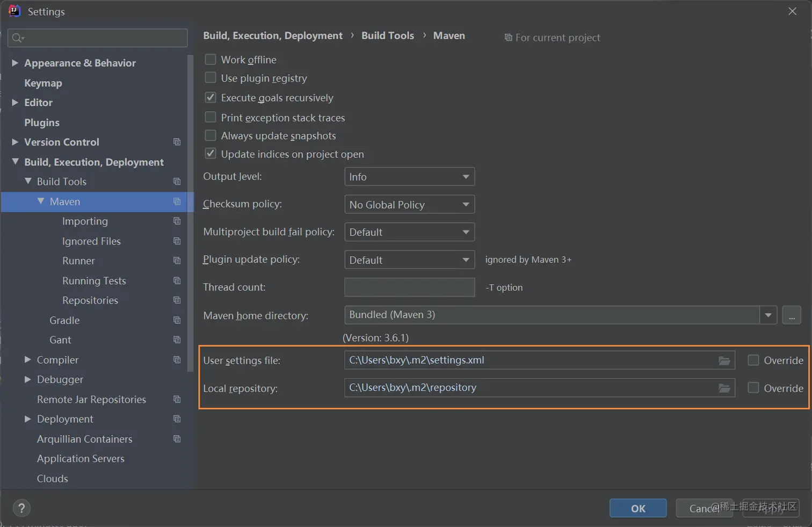Focus the settings search field
The height and width of the screenshot is (527, 812).
point(98,38)
